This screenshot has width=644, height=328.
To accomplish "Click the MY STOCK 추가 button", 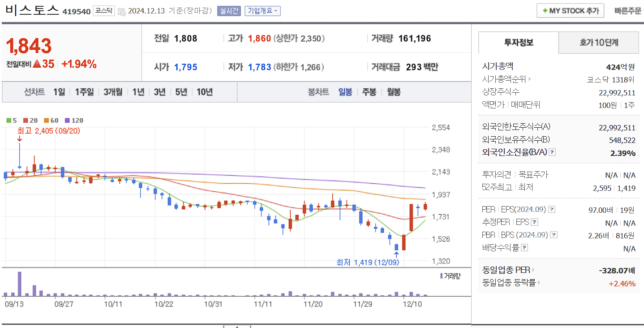I will 570,10.
